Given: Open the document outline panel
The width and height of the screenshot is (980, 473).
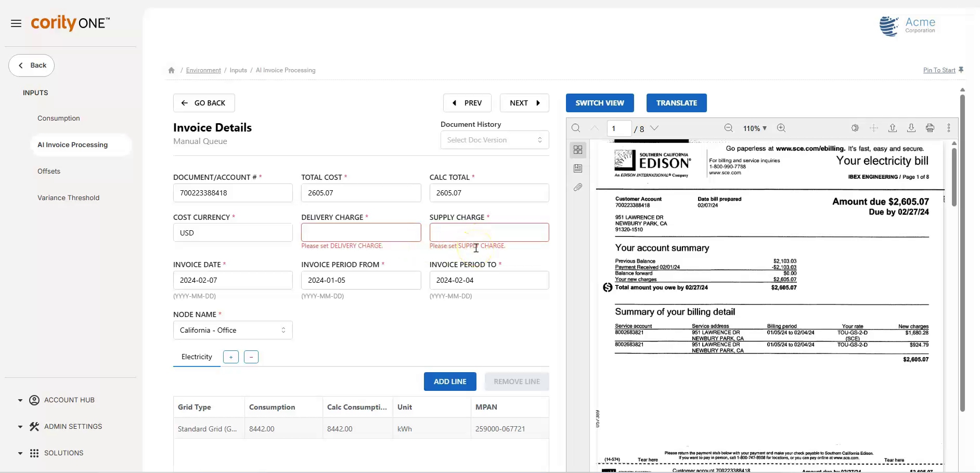Looking at the screenshot, I should 577,168.
